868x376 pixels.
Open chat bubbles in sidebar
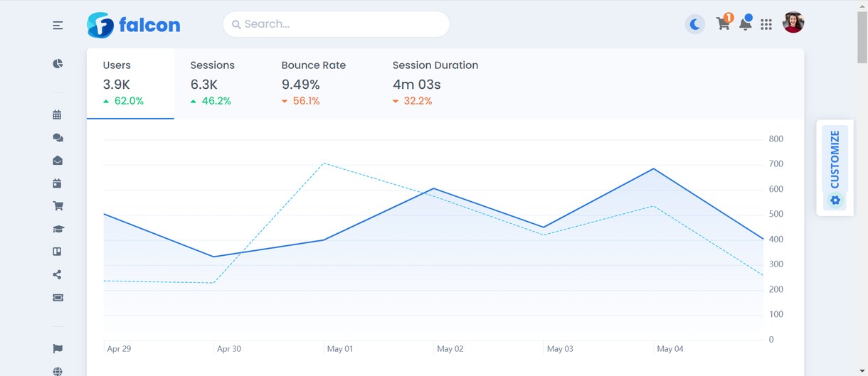coord(58,138)
